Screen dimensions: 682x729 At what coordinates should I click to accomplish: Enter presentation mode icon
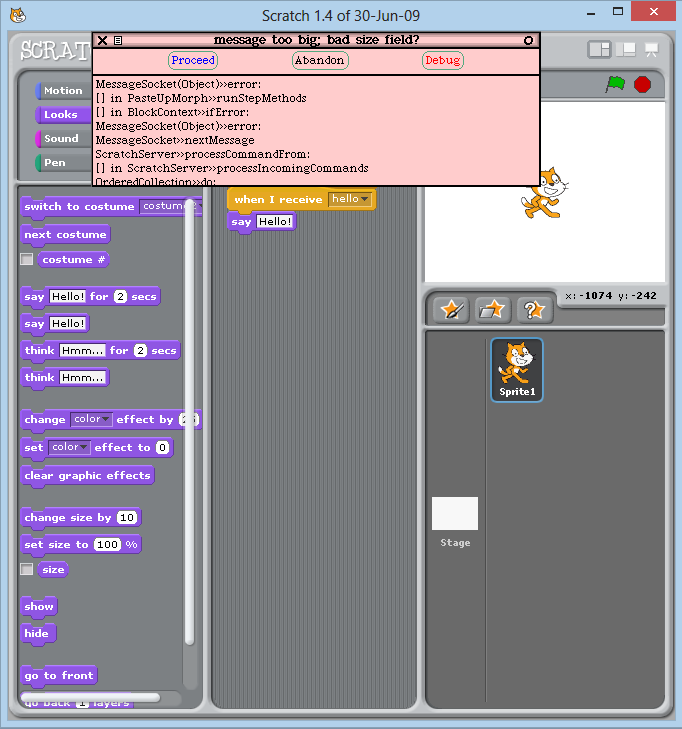651,49
